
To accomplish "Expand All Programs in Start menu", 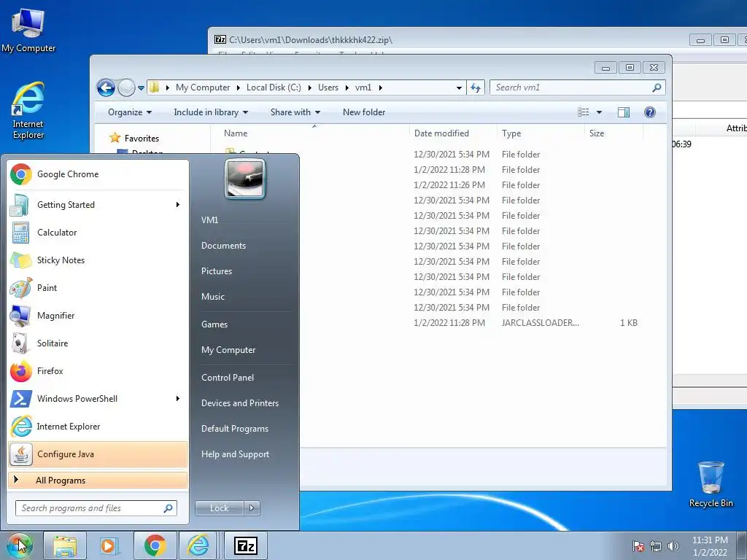I will 98,480.
